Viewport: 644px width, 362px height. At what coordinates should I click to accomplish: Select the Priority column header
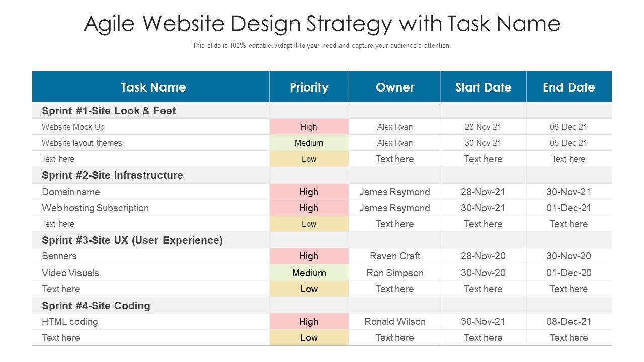click(309, 87)
